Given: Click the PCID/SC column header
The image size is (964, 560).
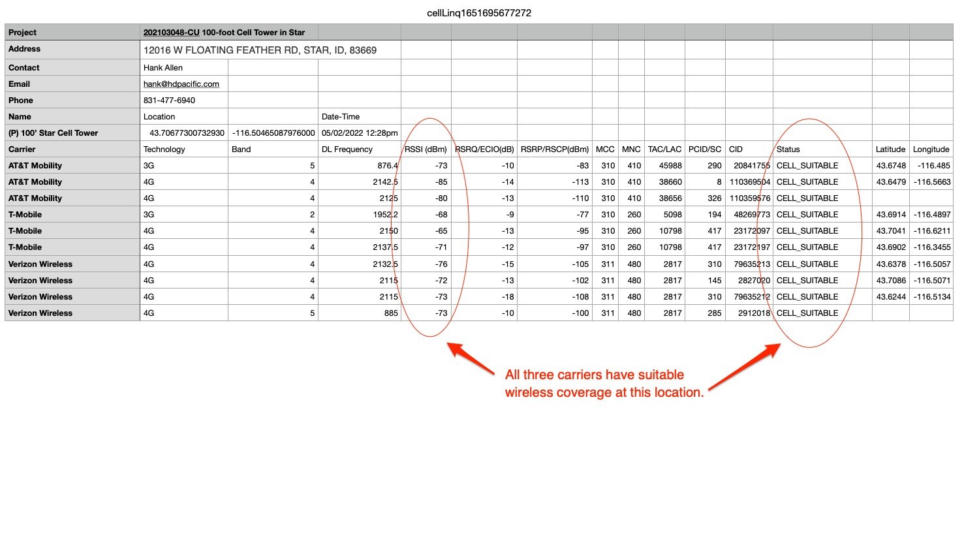Looking at the screenshot, I should 705,149.
